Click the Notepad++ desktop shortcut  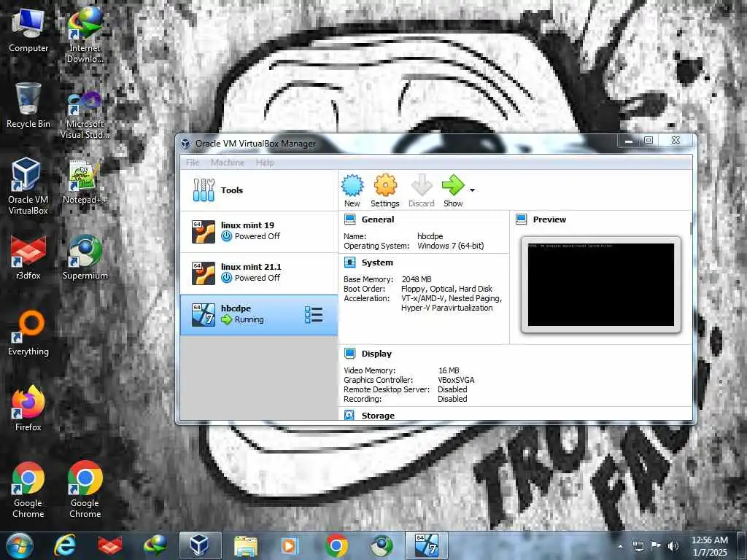point(85,182)
